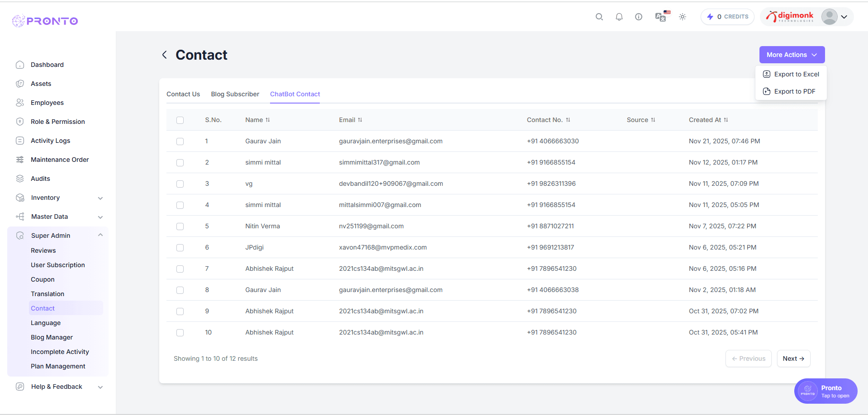Click the notification bell icon
Screen dimensions: 868x415
pos(619,17)
